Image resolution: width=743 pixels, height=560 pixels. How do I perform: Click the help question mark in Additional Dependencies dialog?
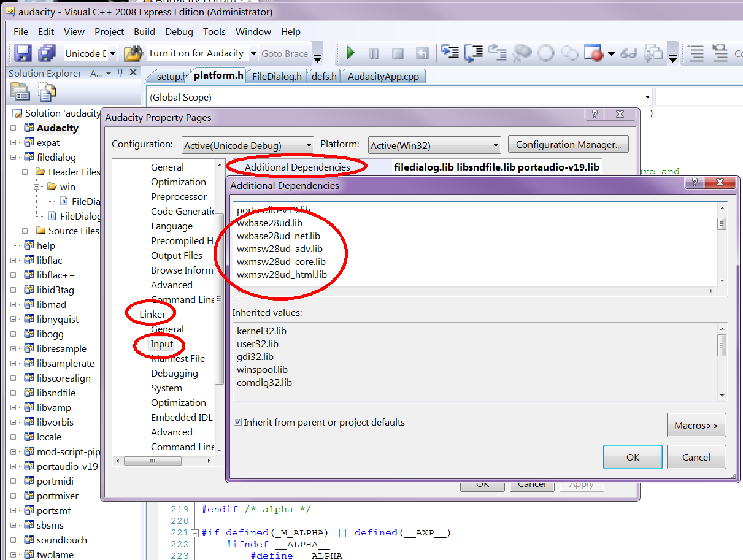(695, 183)
